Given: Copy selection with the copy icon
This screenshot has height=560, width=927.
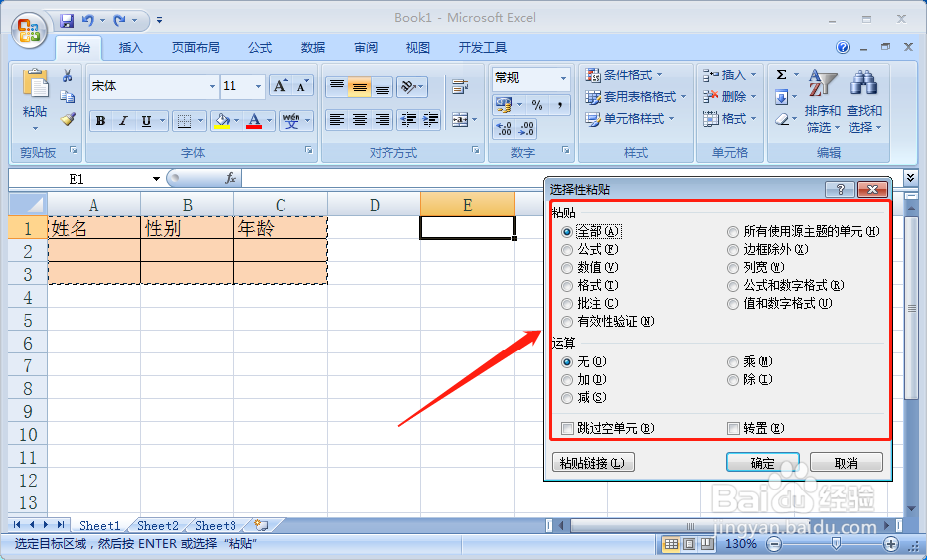Looking at the screenshot, I should point(68,97).
